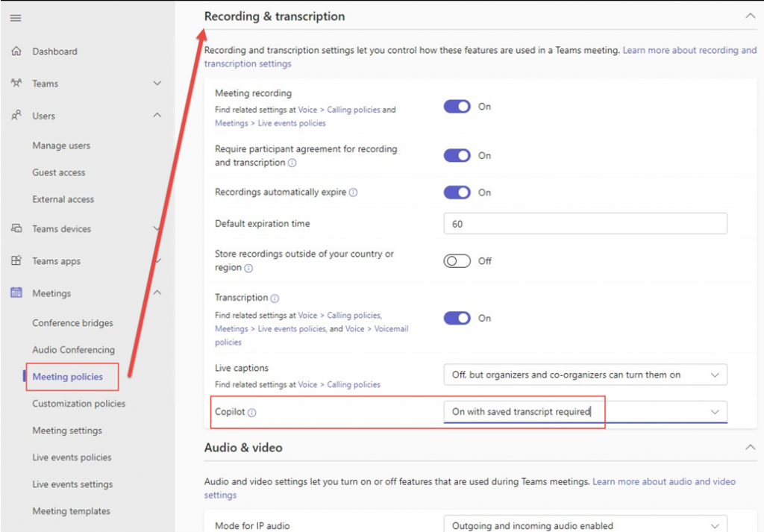Show info for Store recordings outside region
Image resolution: width=764 pixels, height=532 pixels.
[248, 268]
